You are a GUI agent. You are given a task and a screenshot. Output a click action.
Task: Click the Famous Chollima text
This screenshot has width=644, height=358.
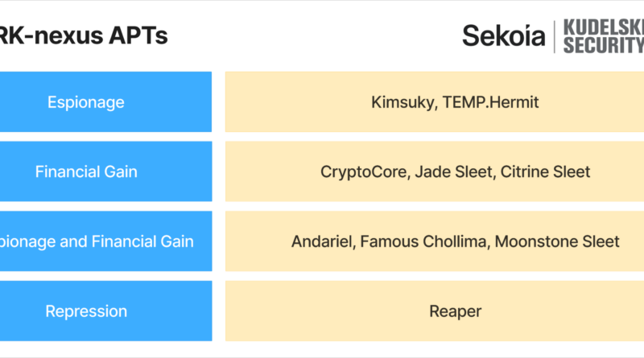(x=423, y=242)
